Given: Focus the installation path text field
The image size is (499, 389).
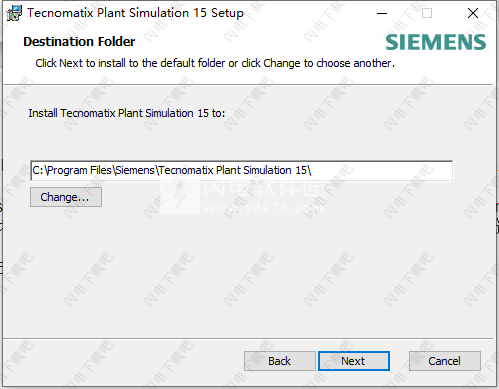Looking at the screenshot, I should pyautogui.click(x=241, y=171).
